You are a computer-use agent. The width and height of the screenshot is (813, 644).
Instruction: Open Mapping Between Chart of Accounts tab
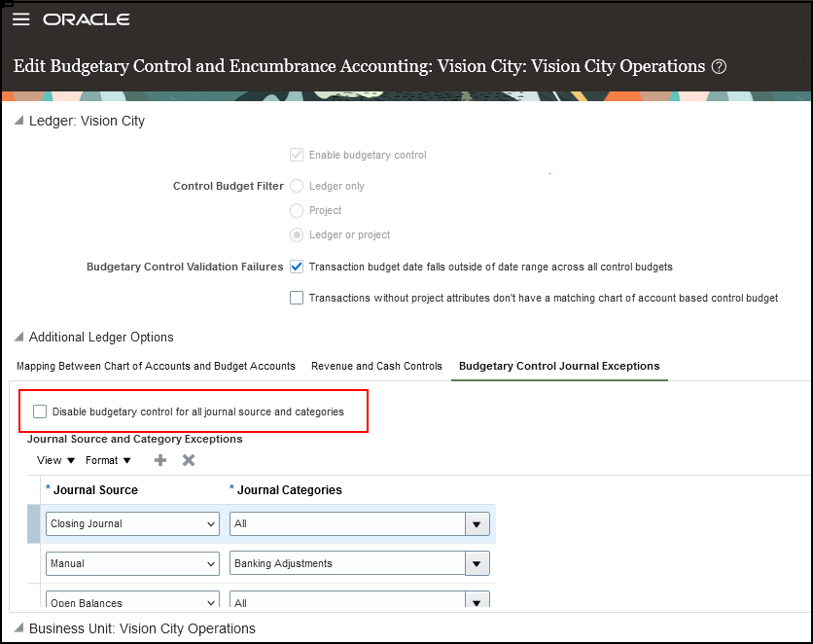tap(156, 367)
